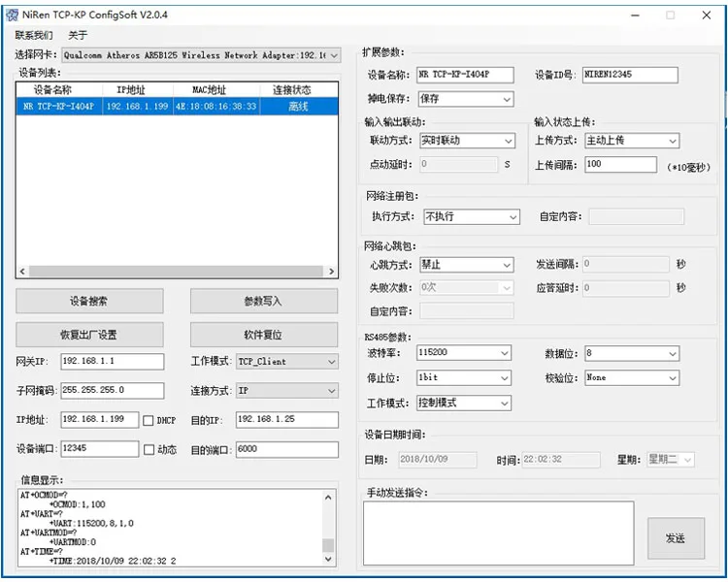Screen dimensions: 728x582
Task: Open the 联系我们 menu
Action: click(34, 35)
